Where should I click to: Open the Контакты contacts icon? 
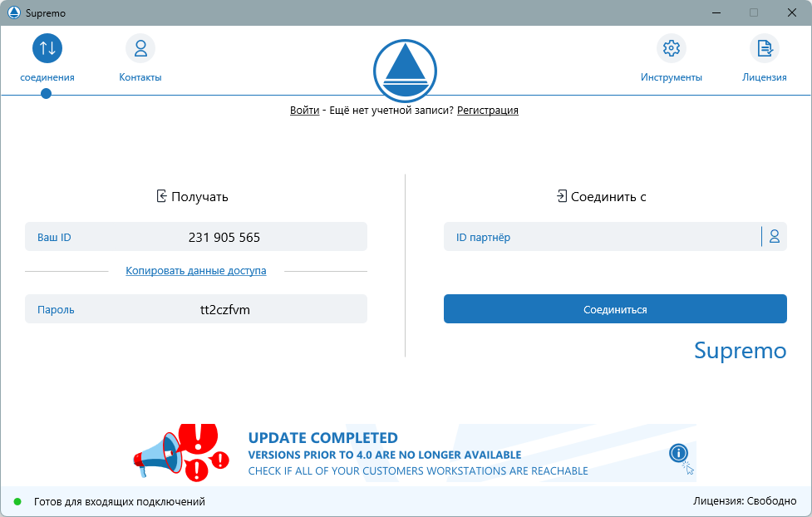(x=140, y=48)
